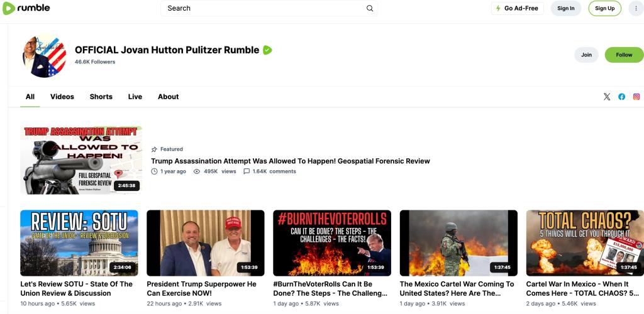Open the Mexico Cartel War soldier thumbnail

pos(458,243)
